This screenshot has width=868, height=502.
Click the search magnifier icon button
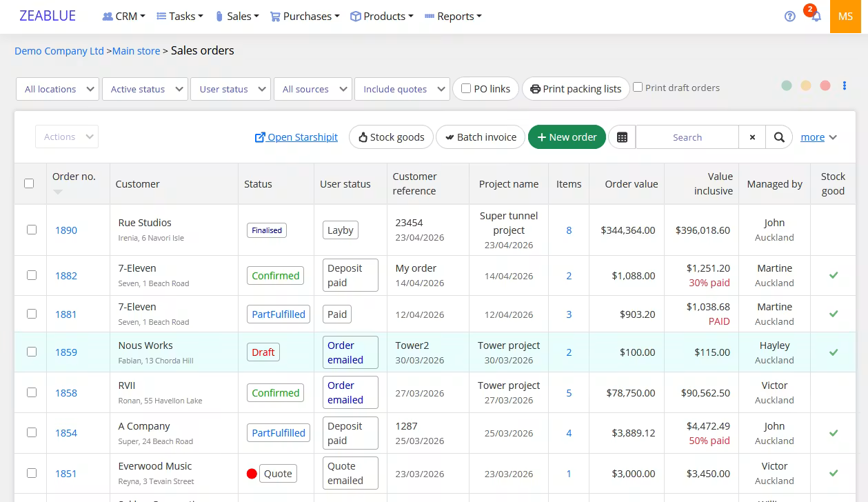tap(779, 137)
